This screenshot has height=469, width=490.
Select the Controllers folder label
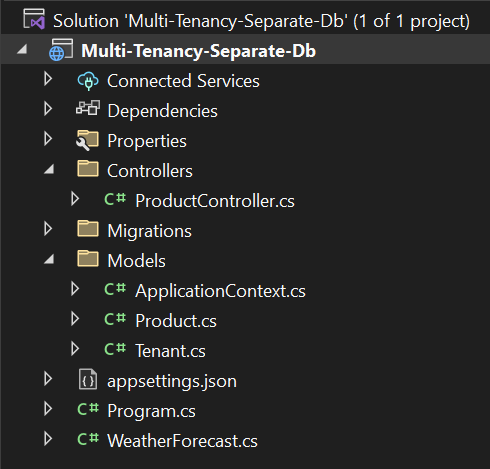[x=150, y=171]
